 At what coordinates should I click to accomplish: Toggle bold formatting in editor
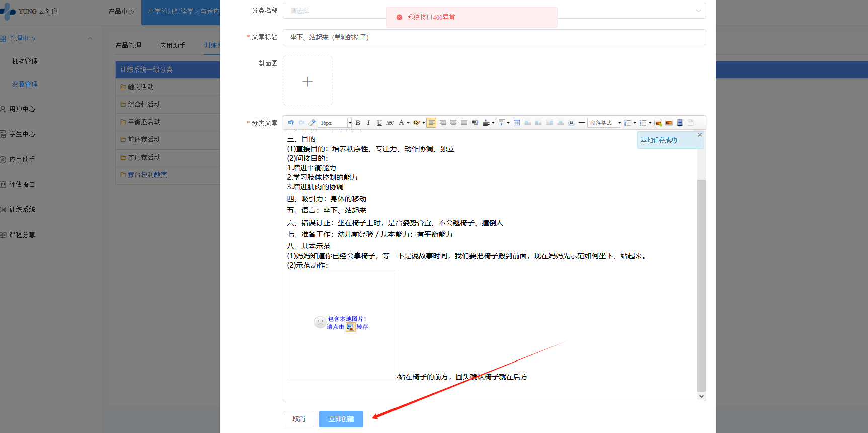(358, 123)
